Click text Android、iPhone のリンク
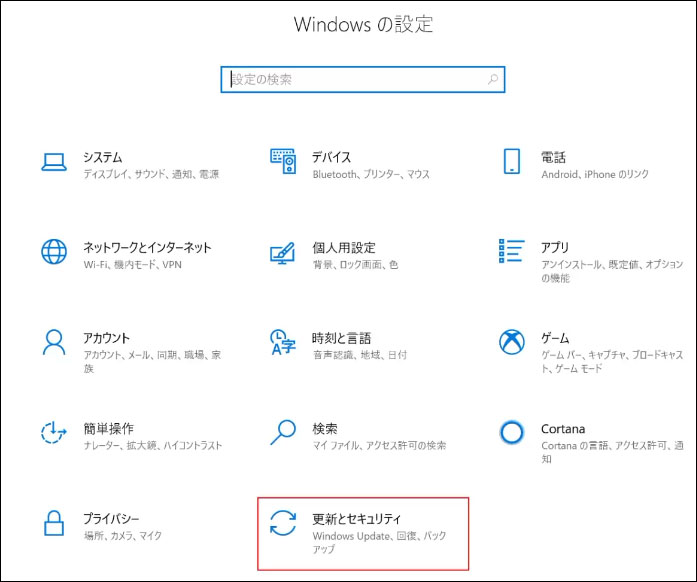This screenshot has height=582, width=697. click(595, 174)
